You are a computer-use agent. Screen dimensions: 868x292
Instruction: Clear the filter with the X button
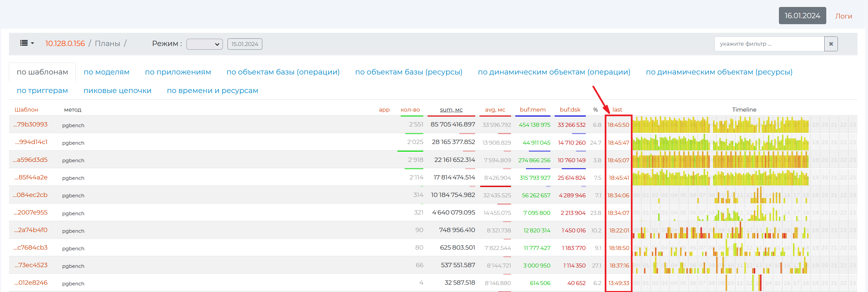831,44
